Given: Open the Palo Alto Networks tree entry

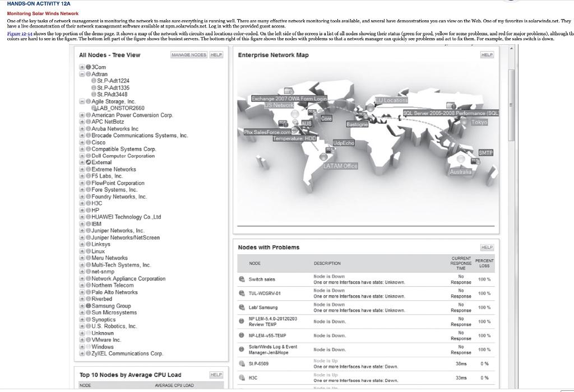Looking at the screenshot, I should pyautogui.click(x=114, y=292).
